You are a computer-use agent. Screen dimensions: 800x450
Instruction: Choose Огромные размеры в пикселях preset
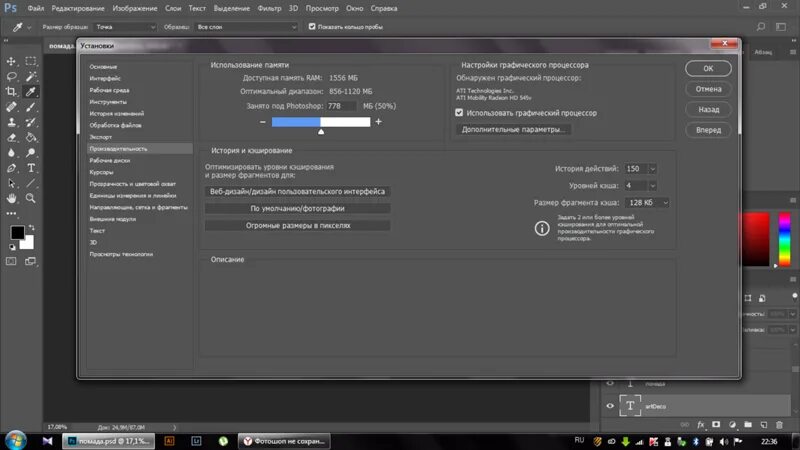(297, 225)
